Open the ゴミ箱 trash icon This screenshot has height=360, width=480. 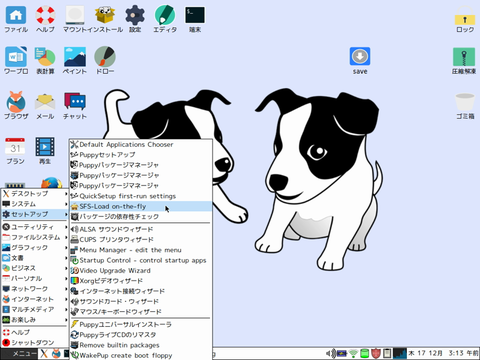[465, 102]
